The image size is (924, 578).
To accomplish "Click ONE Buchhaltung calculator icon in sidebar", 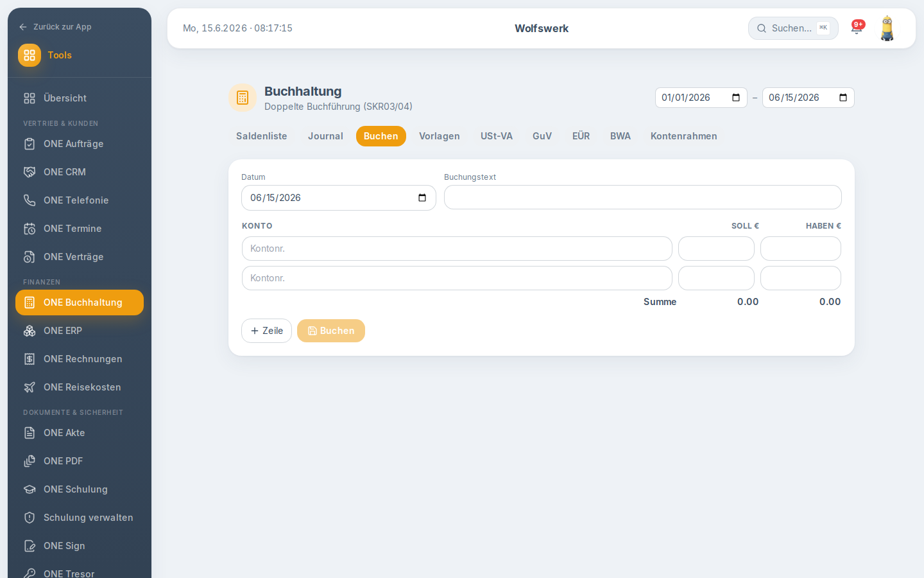I will (x=30, y=302).
